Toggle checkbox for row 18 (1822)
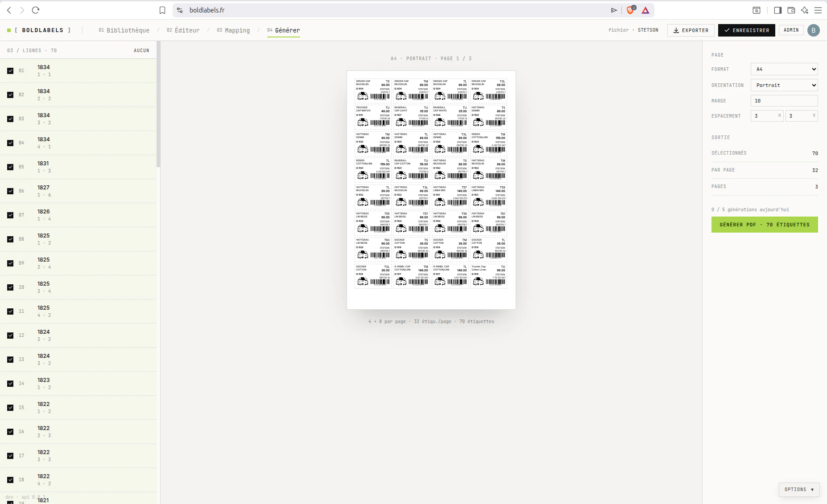The image size is (827, 504). point(10,480)
